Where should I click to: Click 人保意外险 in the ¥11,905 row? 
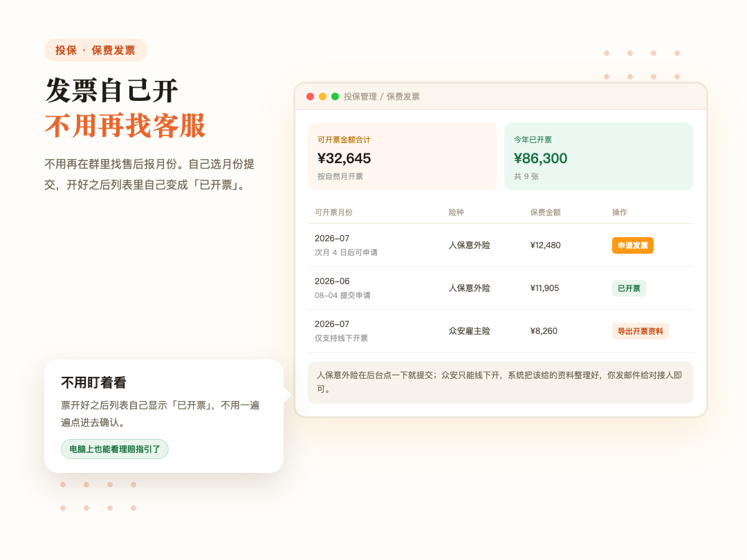coord(469,288)
